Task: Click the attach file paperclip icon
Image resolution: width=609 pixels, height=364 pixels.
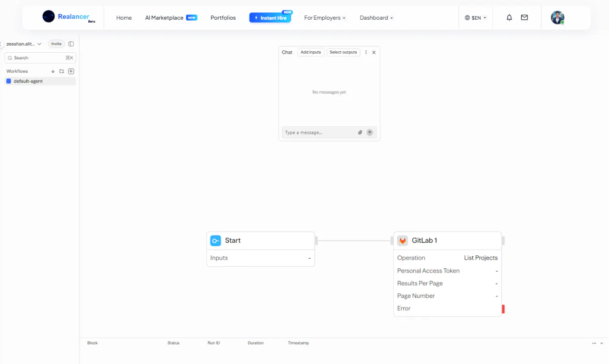Action: tap(360, 133)
